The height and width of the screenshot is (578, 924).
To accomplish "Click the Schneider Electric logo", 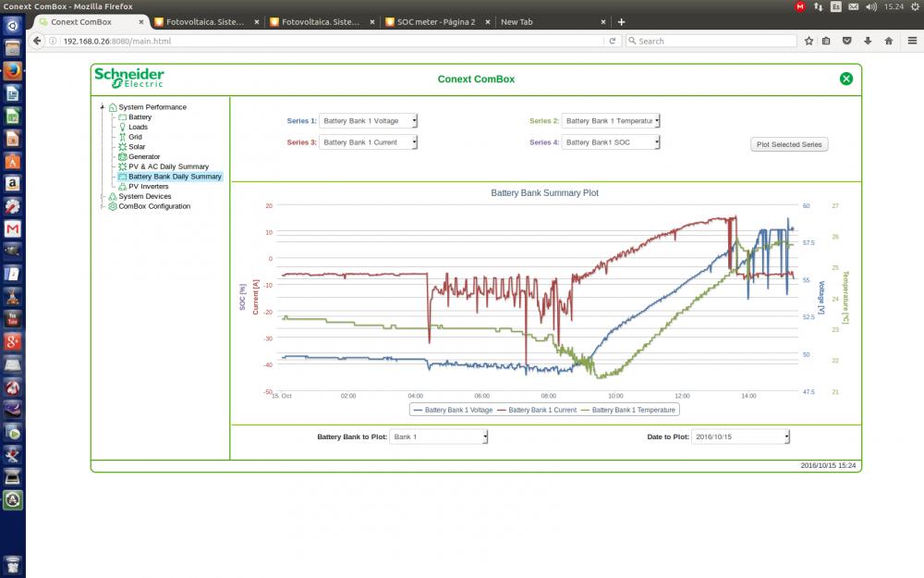I will pos(129,78).
